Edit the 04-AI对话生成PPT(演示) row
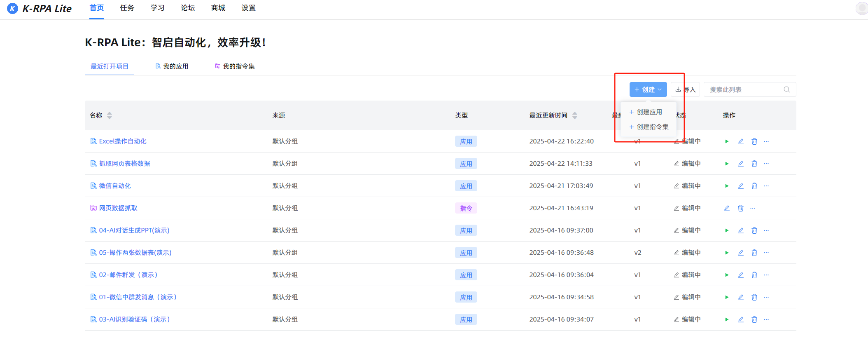Viewport: 868px width, 364px height. tap(740, 230)
